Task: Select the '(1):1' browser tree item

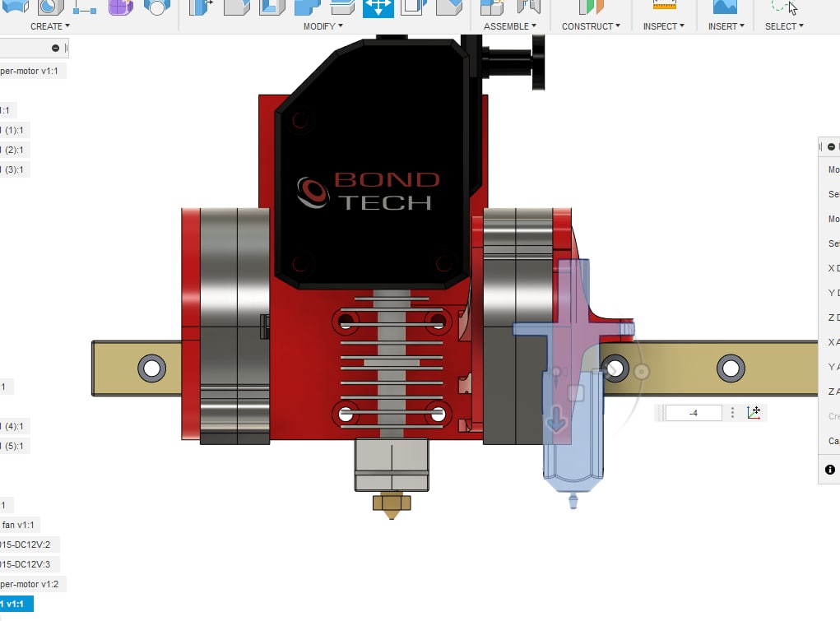Action: tap(14, 130)
